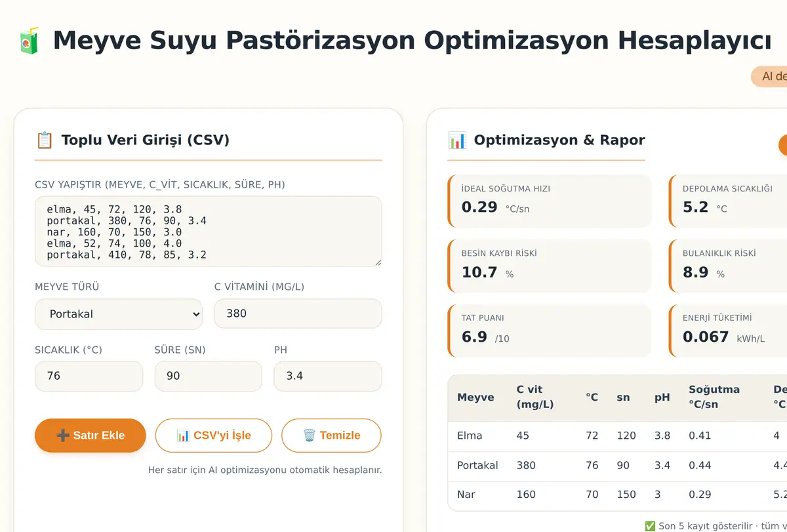
Task: Click the İdeal Soğutma Hızı card
Action: pos(550,201)
